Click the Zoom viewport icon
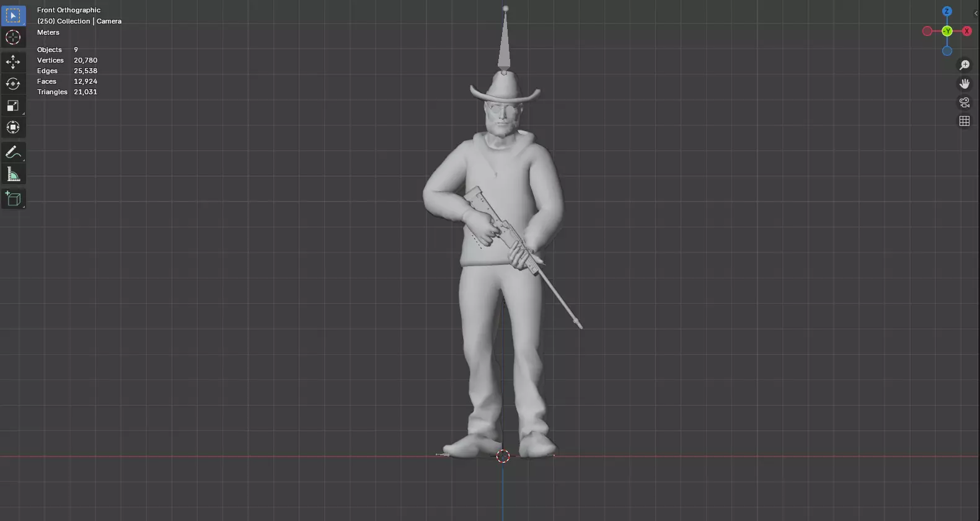This screenshot has width=980, height=521. pos(965,65)
